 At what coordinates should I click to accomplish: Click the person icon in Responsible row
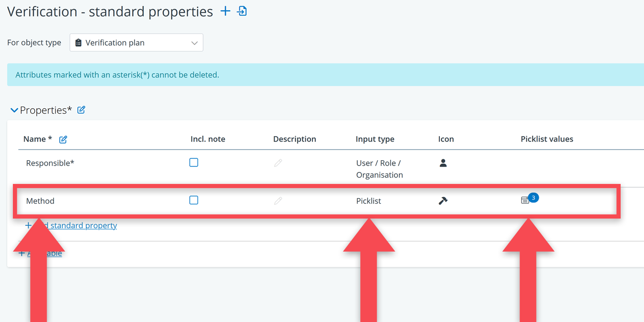point(443,163)
